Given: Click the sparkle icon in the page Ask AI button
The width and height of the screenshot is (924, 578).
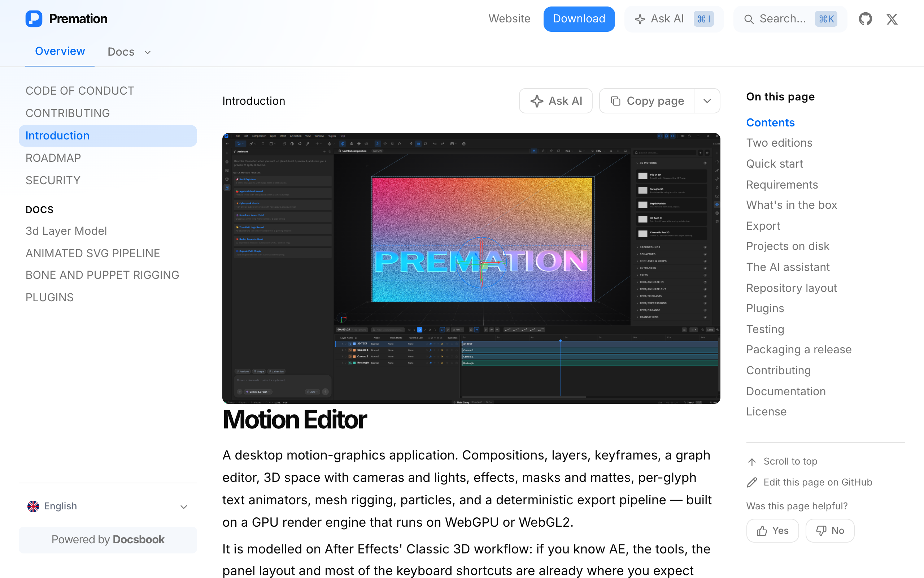Looking at the screenshot, I should (537, 101).
